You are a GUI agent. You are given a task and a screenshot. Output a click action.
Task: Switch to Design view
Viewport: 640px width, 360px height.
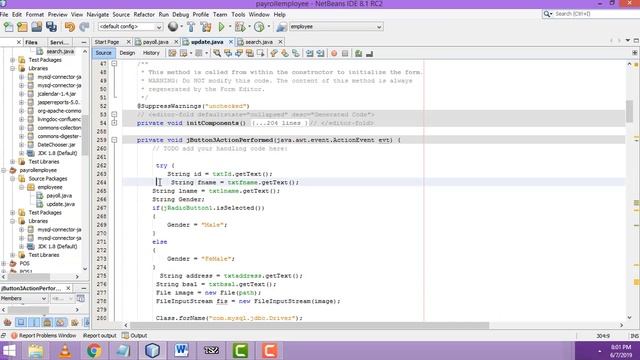pyautogui.click(x=127, y=53)
